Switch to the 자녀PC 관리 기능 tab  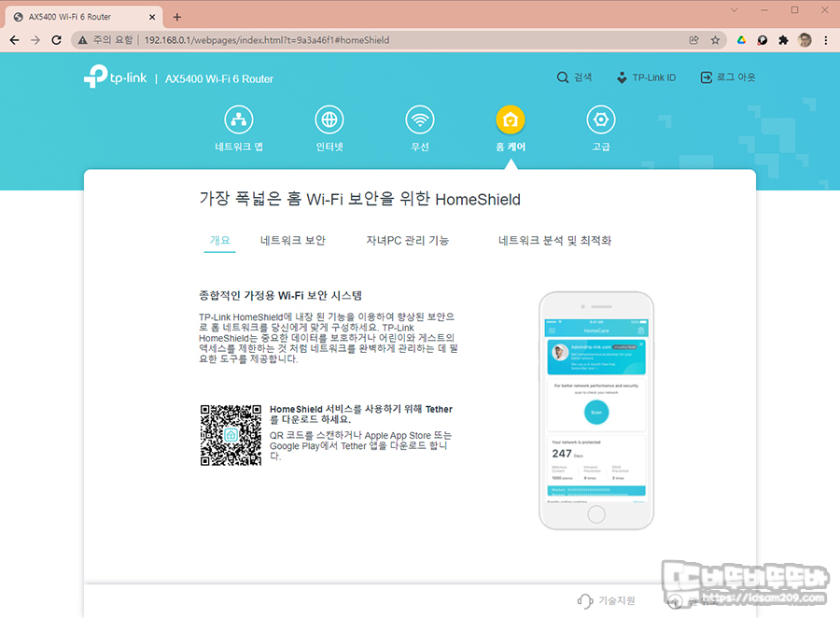click(407, 241)
